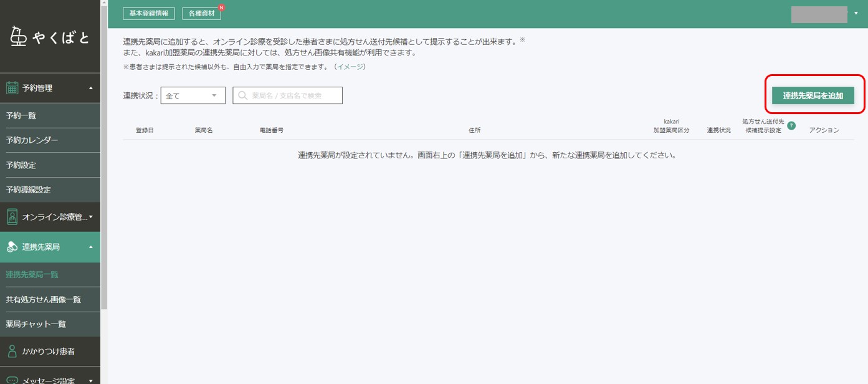This screenshot has width=868, height=384.
Task: Expand the メッセージ設定 section arrow
Action: click(x=91, y=380)
